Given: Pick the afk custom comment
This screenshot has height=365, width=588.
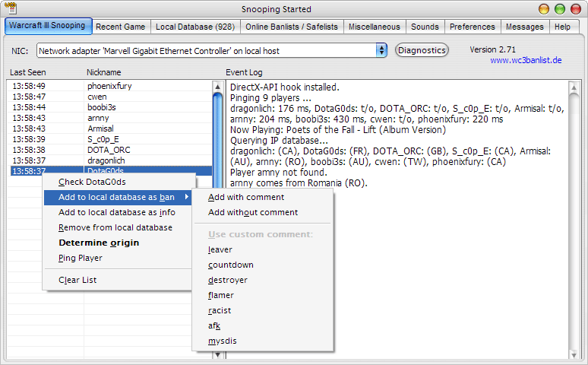Looking at the screenshot, I should [x=263, y=325].
